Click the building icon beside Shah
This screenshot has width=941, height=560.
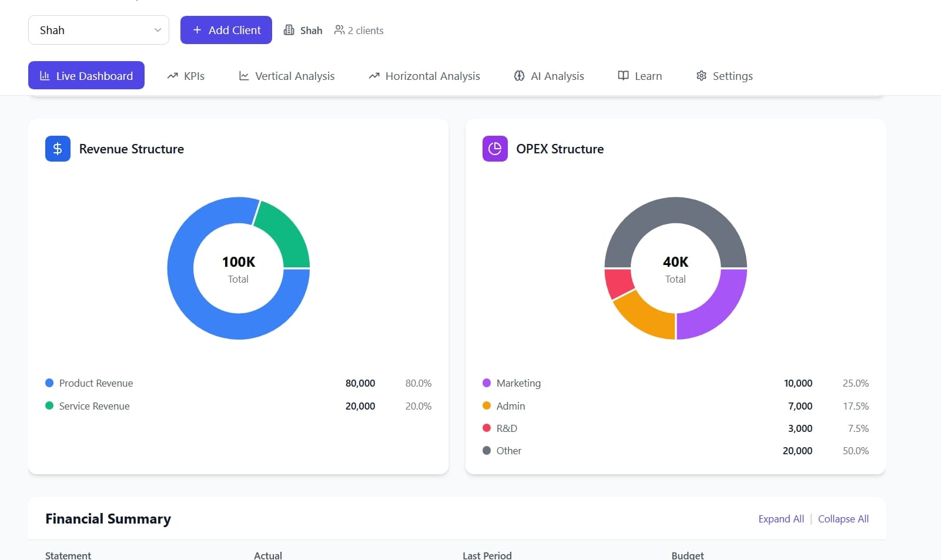[289, 30]
